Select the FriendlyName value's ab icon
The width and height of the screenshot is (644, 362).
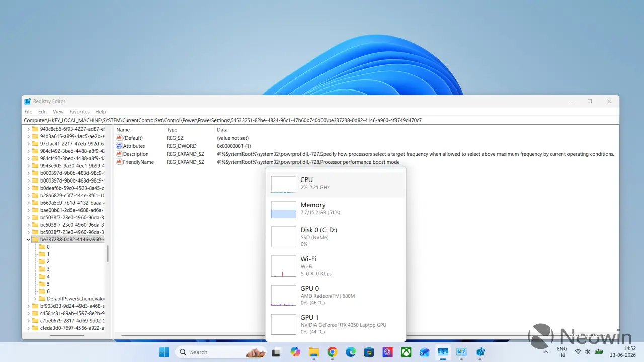tap(119, 162)
